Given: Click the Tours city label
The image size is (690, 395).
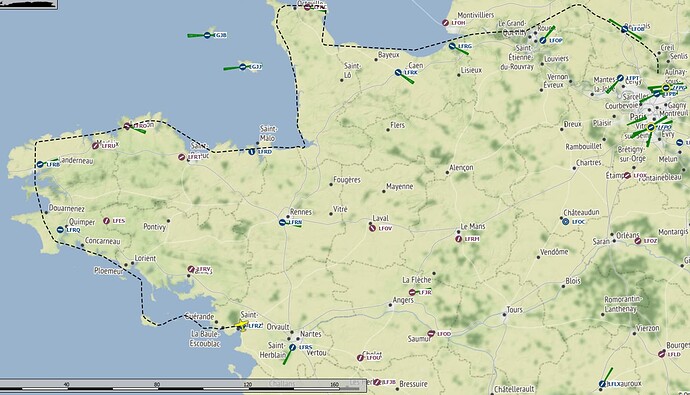Looking at the screenshot, I should [514, 310].
